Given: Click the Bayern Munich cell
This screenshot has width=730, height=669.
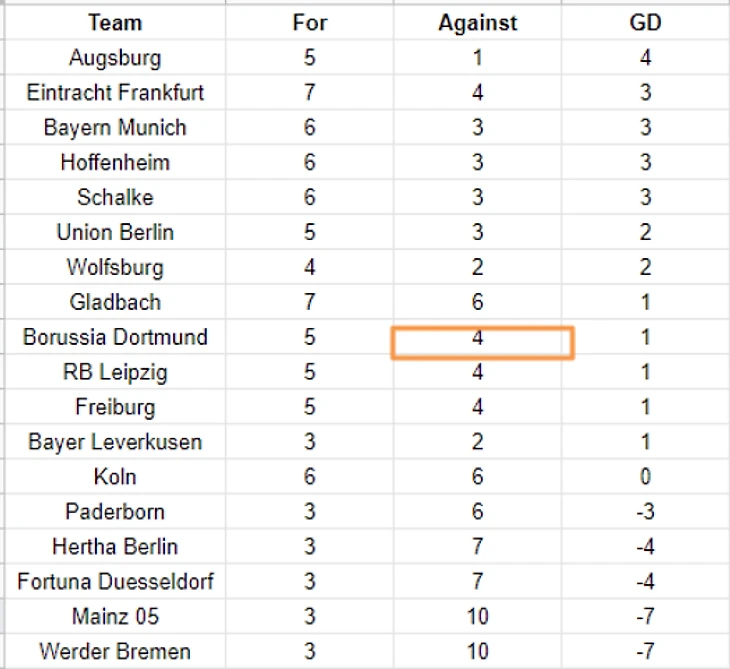Looking at the screenshot, I should pos(115,127).
